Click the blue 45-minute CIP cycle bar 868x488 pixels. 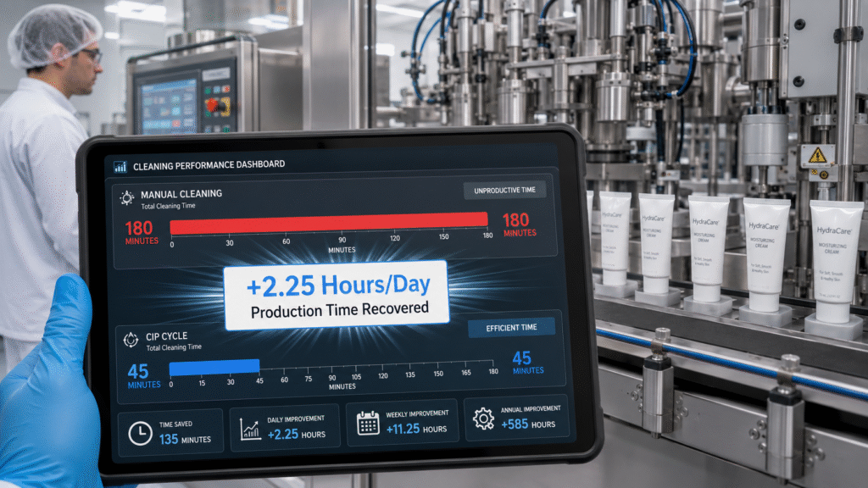(214, 367)
